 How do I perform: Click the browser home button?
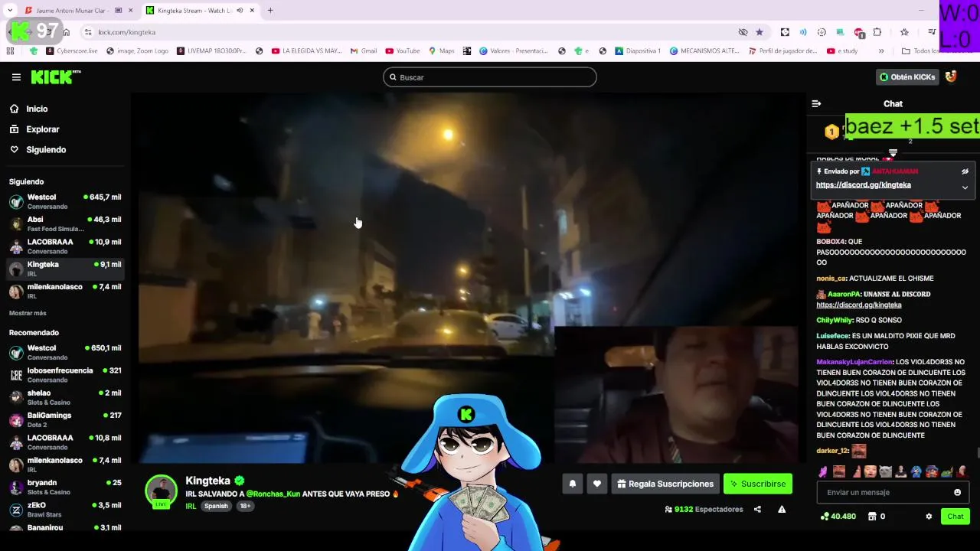tap(67, 32)
